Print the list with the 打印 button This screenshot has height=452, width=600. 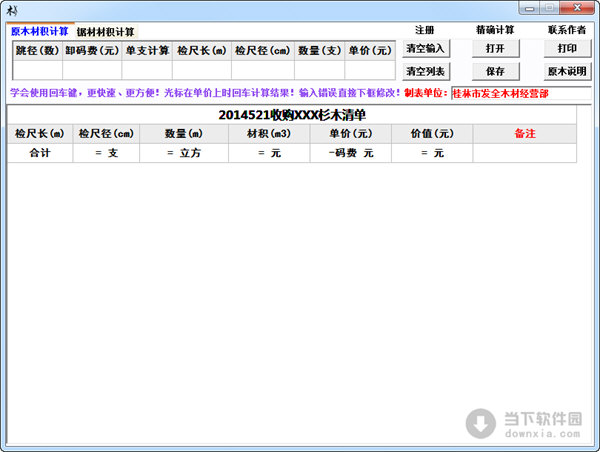[x=567, y=49]
